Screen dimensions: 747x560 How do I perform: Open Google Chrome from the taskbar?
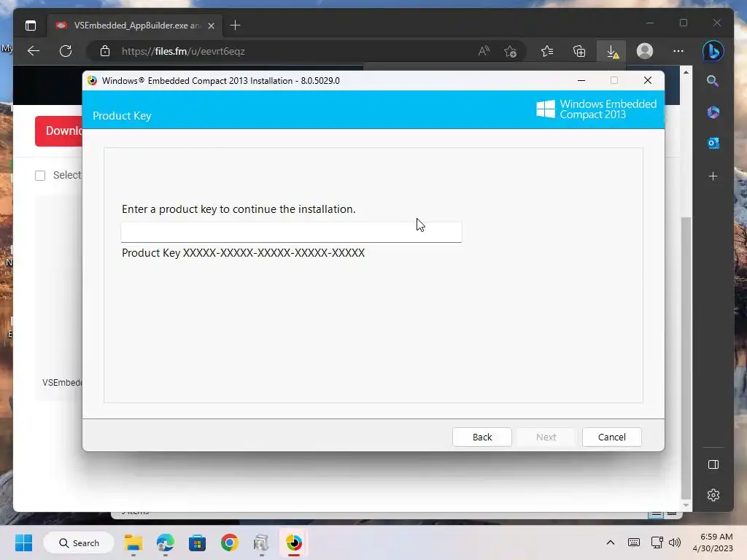point(230,542)
